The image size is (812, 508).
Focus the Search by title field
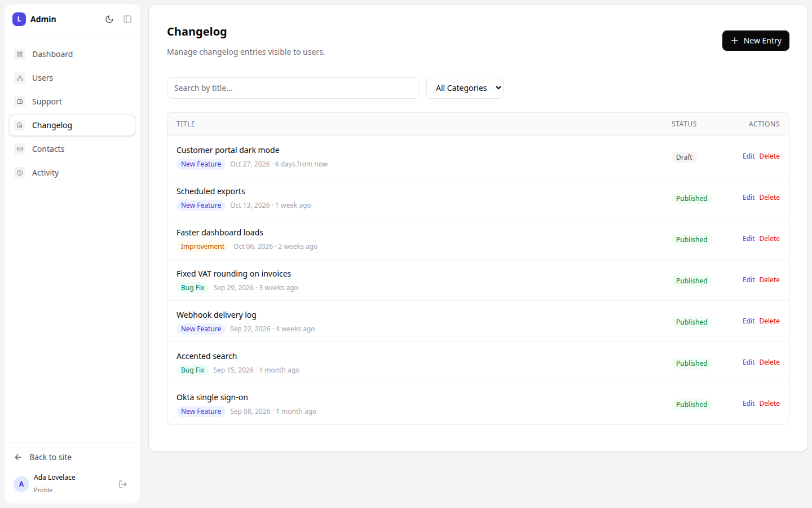[293, 88]
